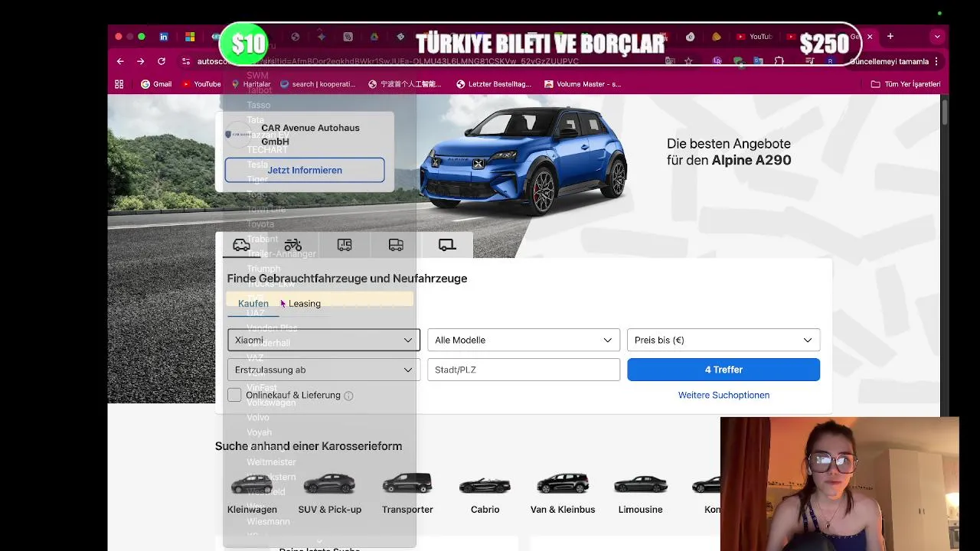Open the Preis bis (€) dropdown
Image resolution: width=980 pixels, height=551 pixels.
tap(724, 340)
